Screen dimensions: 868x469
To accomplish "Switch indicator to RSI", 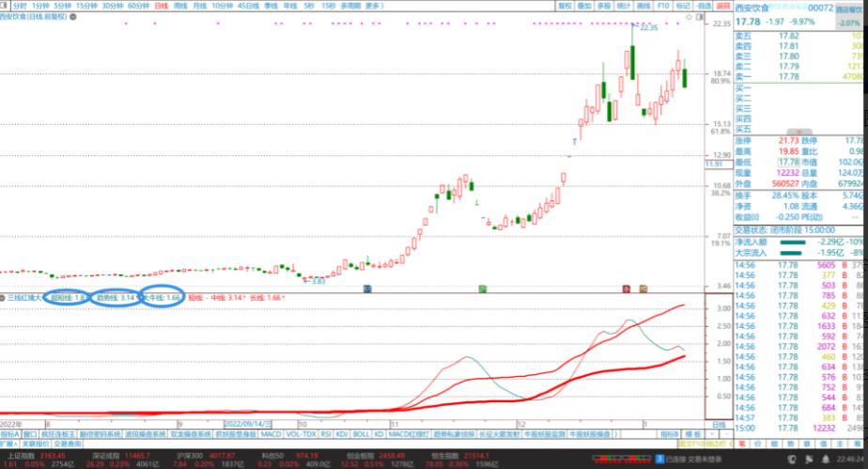I will (325, 434).
